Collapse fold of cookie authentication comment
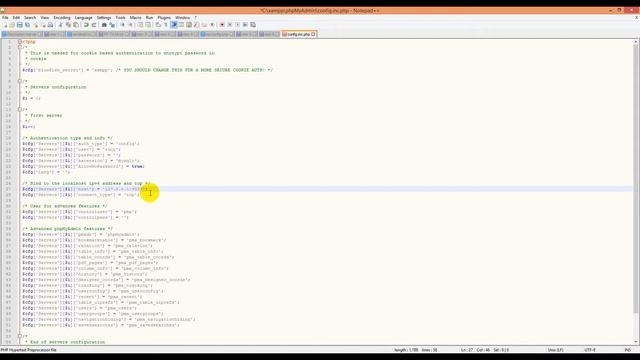The height and width of the screenshot is (360, 640). pyautogui.click(x=20, y=47)
